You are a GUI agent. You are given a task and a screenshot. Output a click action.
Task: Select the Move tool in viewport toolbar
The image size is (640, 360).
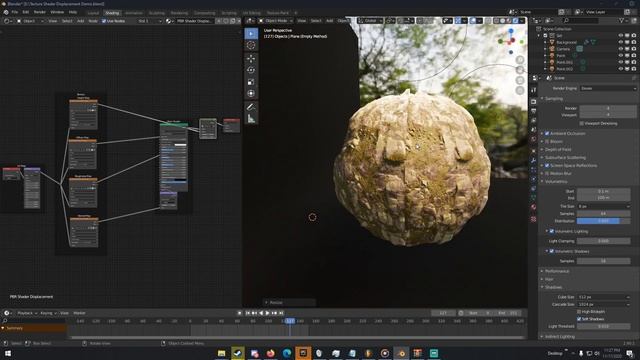click(251, 58)
